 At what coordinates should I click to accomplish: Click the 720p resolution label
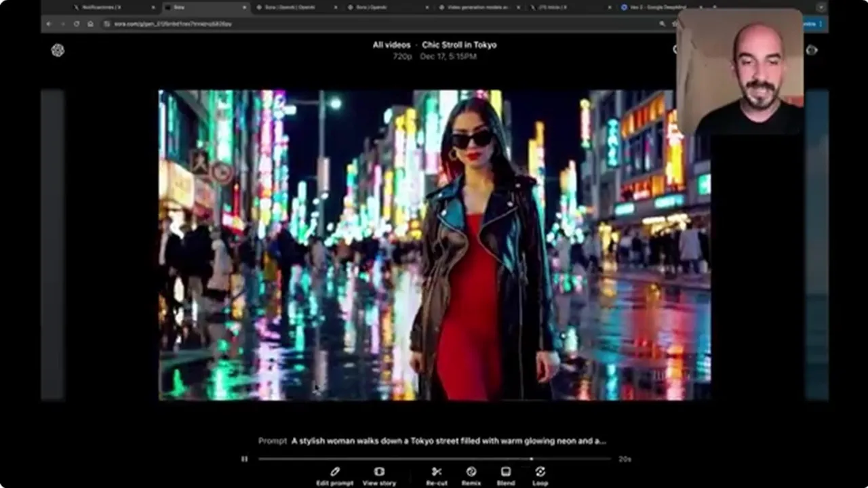(402, 56)
